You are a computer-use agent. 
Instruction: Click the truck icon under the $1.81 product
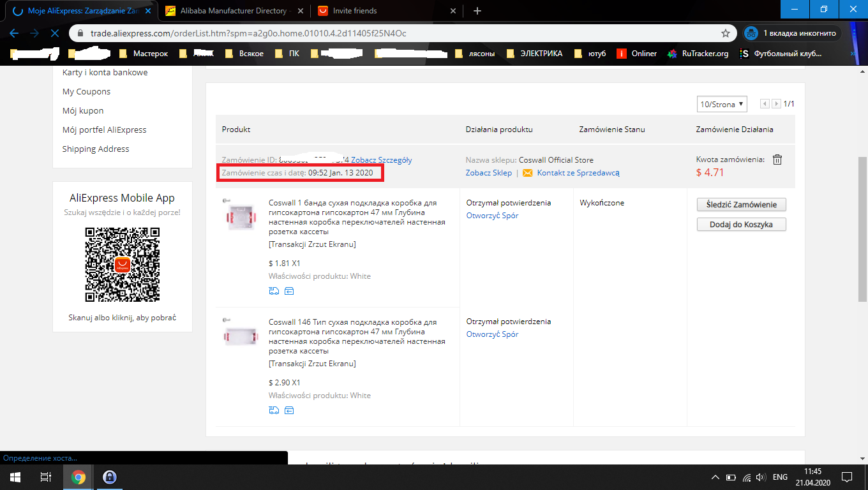pyautogui.click(x=274, y=291)
